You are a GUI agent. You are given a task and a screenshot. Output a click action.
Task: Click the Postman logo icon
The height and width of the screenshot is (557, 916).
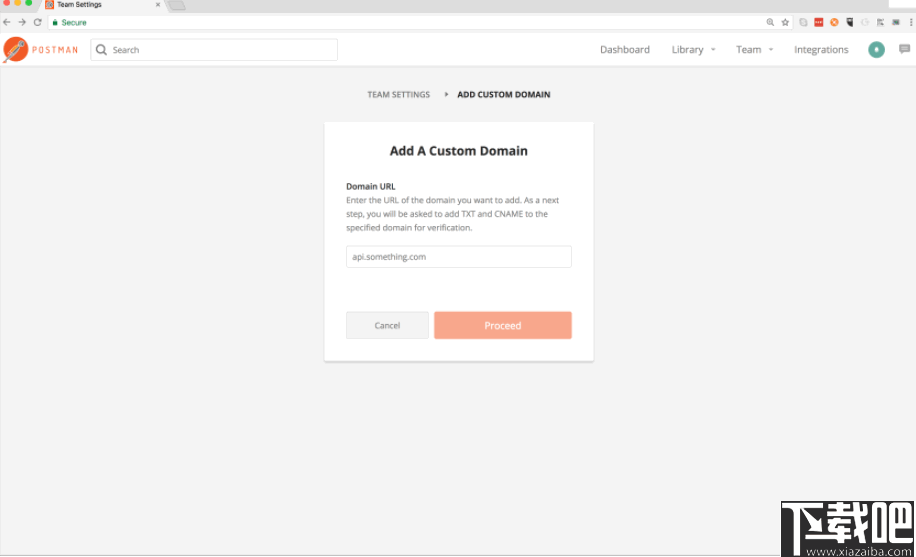[16, 49]
